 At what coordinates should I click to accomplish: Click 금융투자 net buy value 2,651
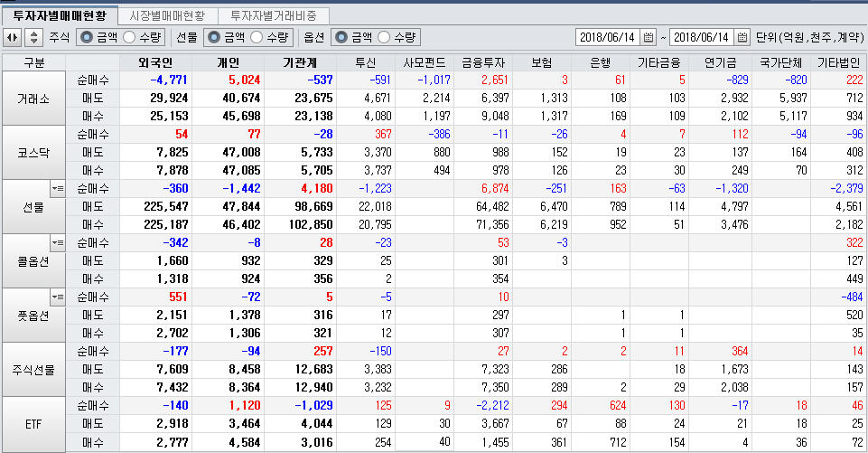494,80
